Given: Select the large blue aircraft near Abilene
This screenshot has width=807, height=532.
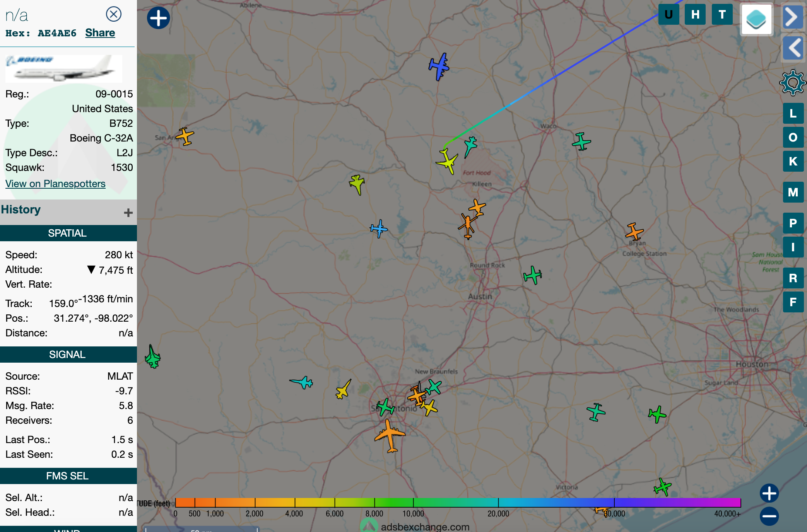Looking at the screenshot, I should point(439,67).
